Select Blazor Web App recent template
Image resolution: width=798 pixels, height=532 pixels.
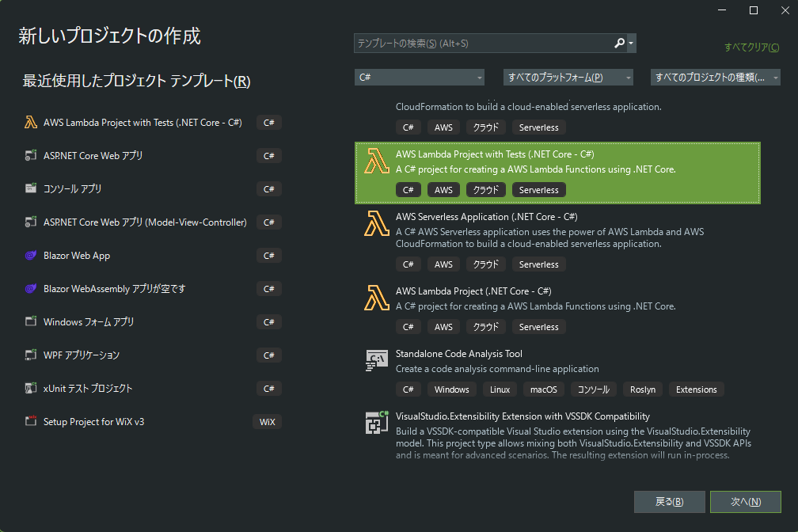(x=153, y=256)
